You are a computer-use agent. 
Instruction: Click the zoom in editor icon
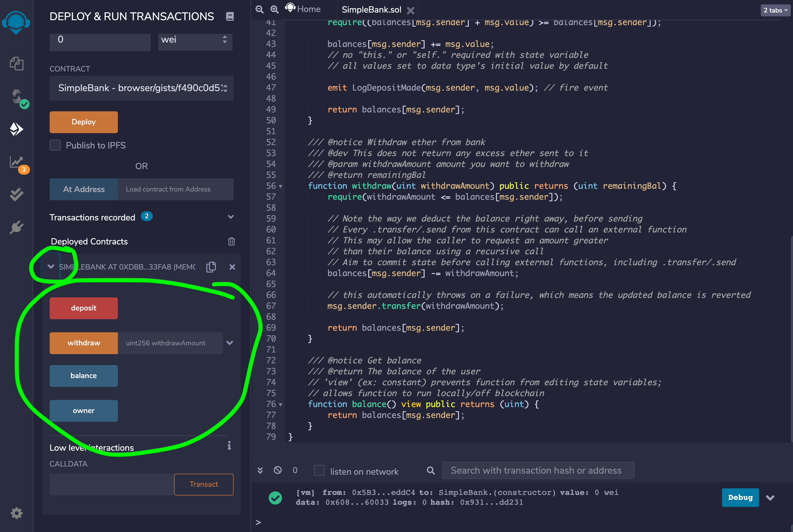pos(274,10)
